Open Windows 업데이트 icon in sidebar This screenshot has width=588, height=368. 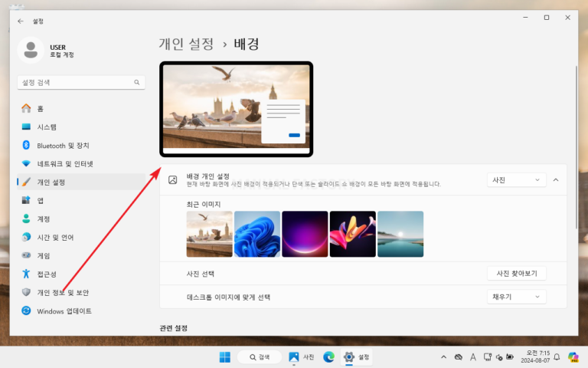[26, 310]
